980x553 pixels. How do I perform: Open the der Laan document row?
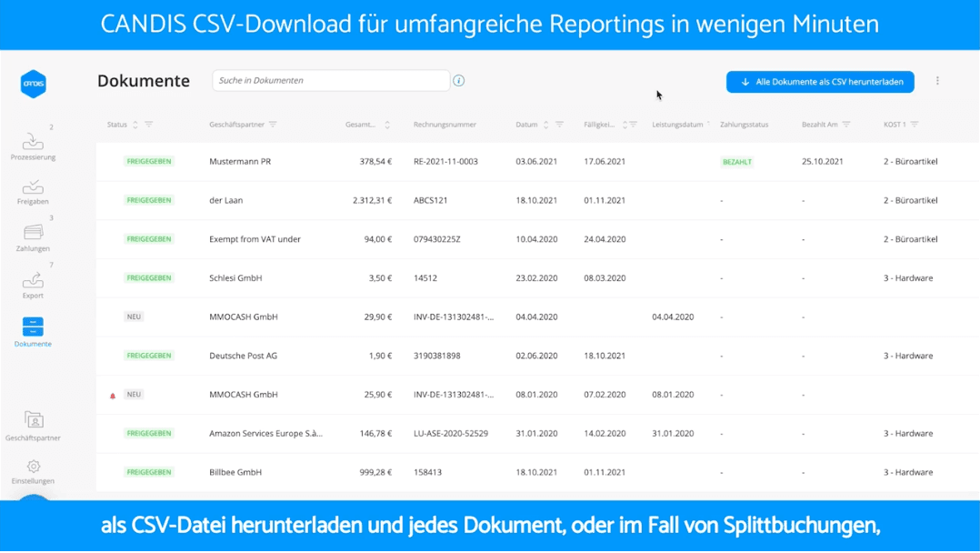tap(537, 200)
